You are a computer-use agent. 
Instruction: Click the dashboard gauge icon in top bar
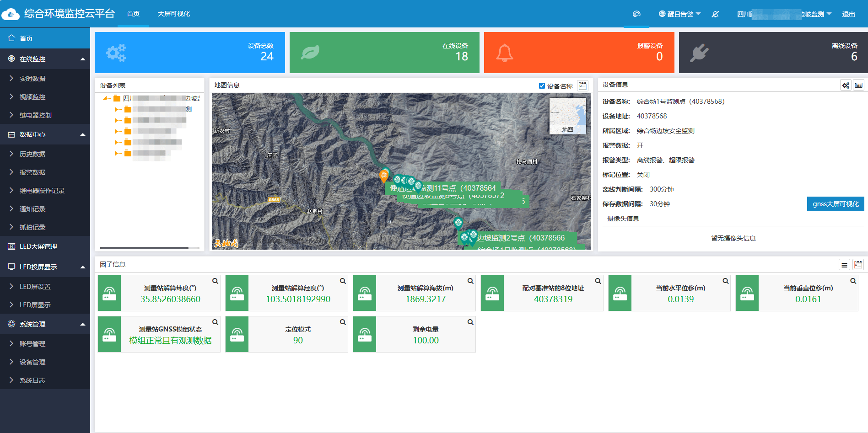(x=636, y=14)
